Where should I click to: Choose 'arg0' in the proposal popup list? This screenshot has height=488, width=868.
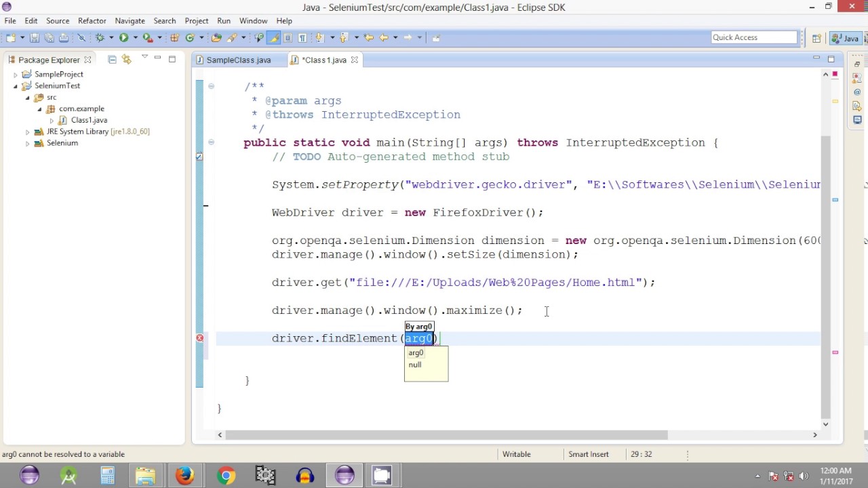point(416,352)
